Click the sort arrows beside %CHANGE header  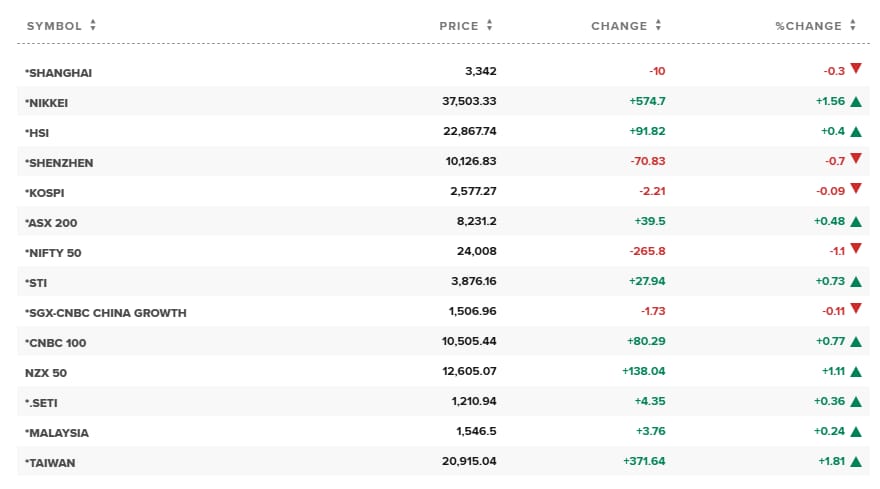pos(853,26)
